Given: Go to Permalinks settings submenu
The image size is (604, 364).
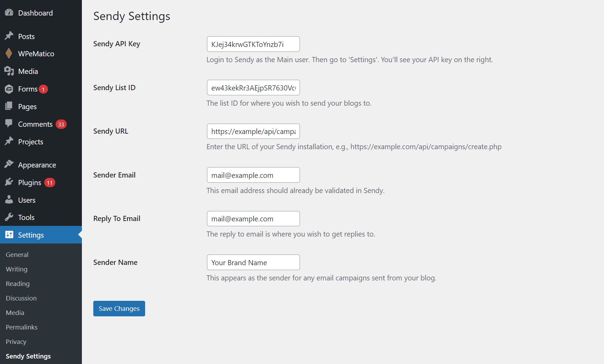Looking at the screenshot, I should point(21,327).
